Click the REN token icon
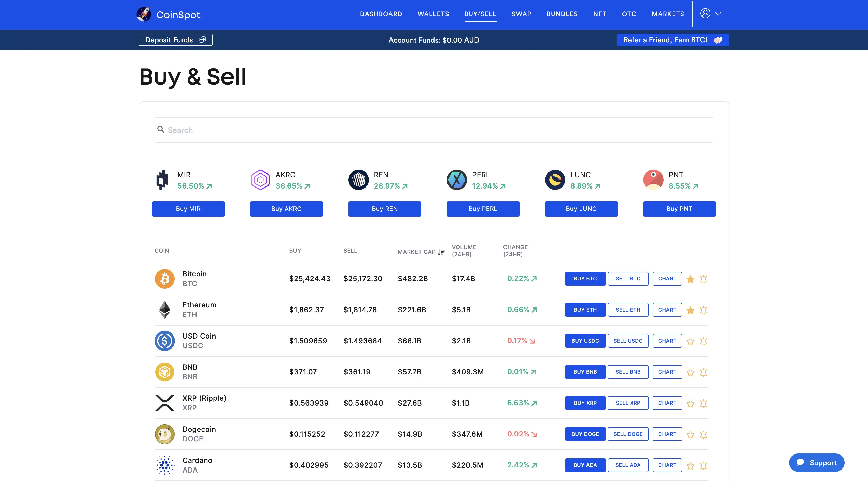Viewport: 868px width, 482px height. coord(358,180)
